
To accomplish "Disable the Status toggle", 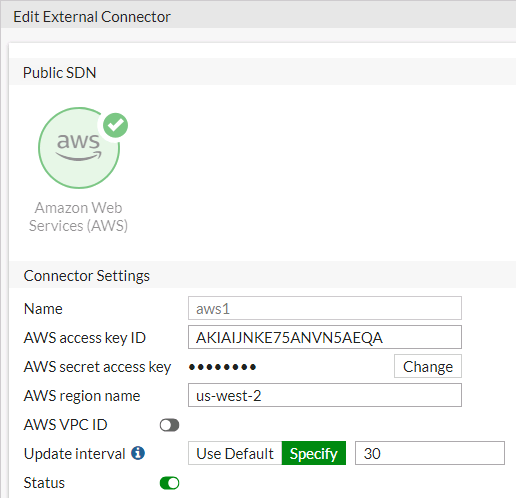I will pyautogui.click(x=169, y=483).
